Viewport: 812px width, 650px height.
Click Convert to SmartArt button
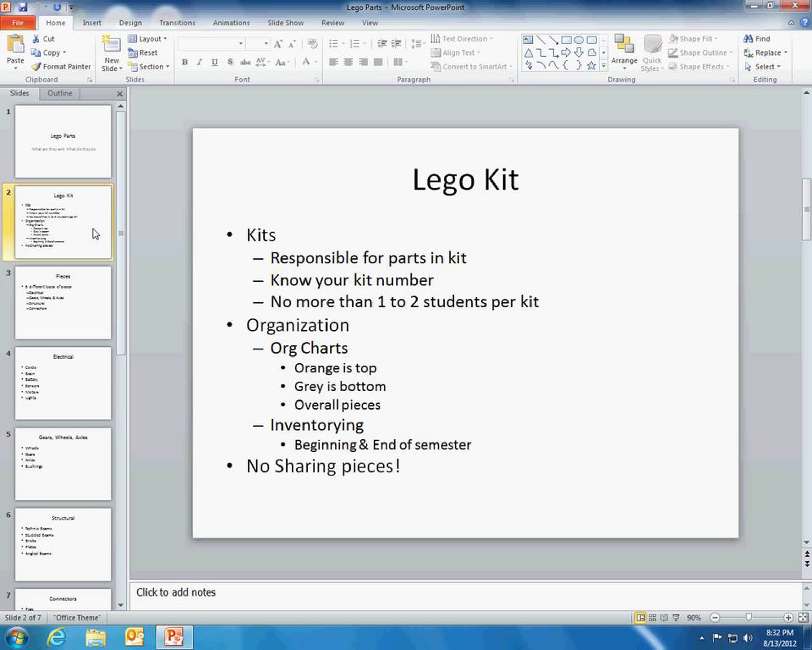(x=472, y=67)
